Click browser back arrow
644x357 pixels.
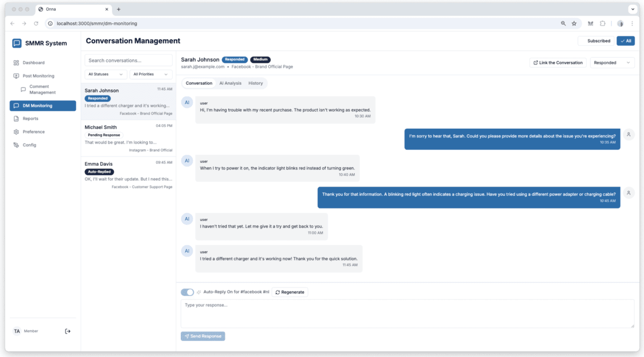tap(12, 24)
